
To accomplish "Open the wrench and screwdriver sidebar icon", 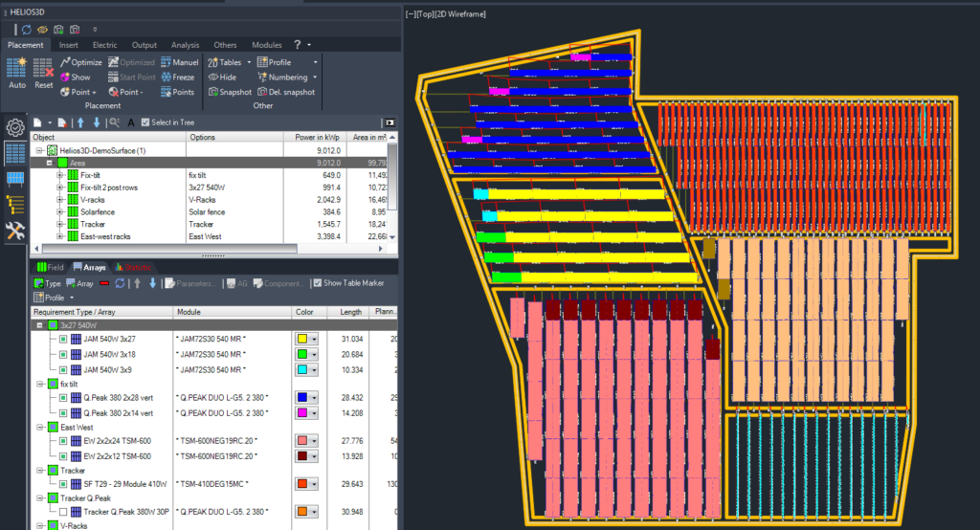I will coord(15,231).
